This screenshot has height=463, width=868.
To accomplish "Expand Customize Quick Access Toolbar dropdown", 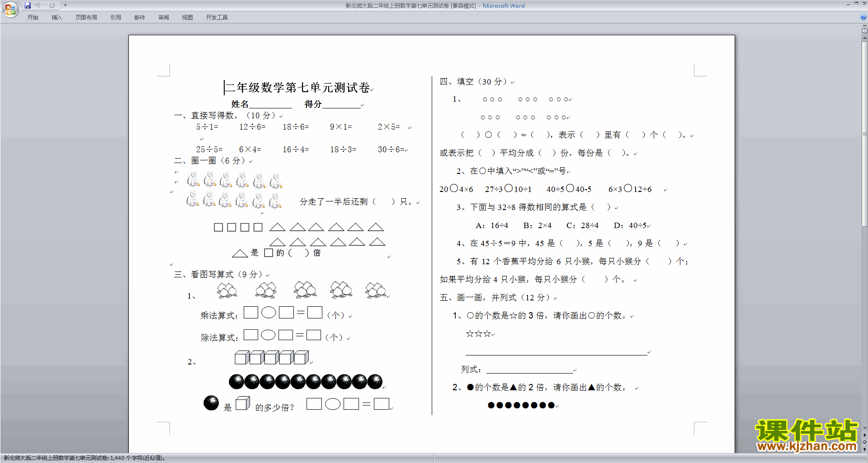I will [x=66, y=5].
